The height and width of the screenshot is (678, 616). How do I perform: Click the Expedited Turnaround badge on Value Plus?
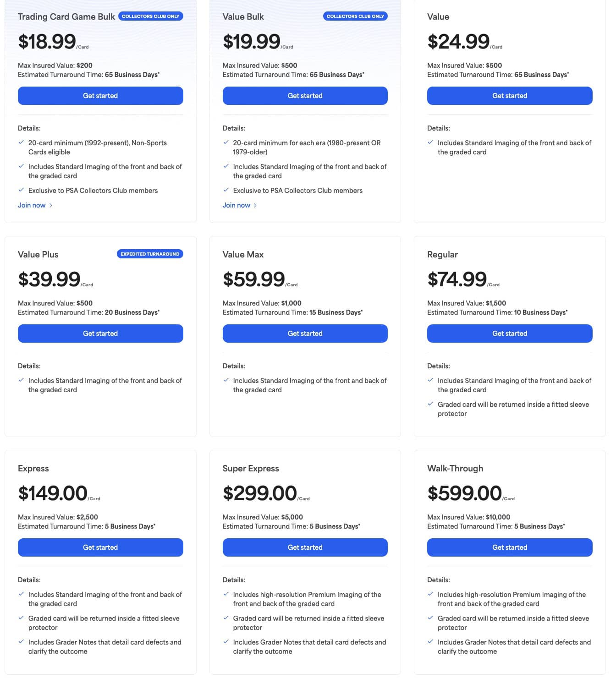pos(150,253)
